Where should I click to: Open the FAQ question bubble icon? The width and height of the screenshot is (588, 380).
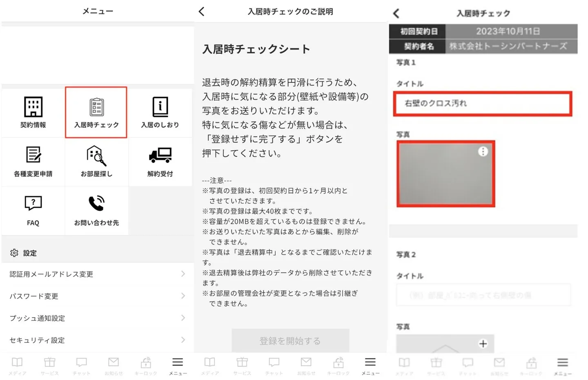33,204
